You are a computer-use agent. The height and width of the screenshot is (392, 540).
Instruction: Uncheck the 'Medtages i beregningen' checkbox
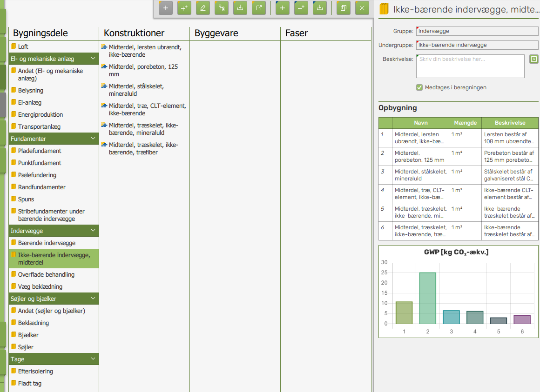[419, 87]
